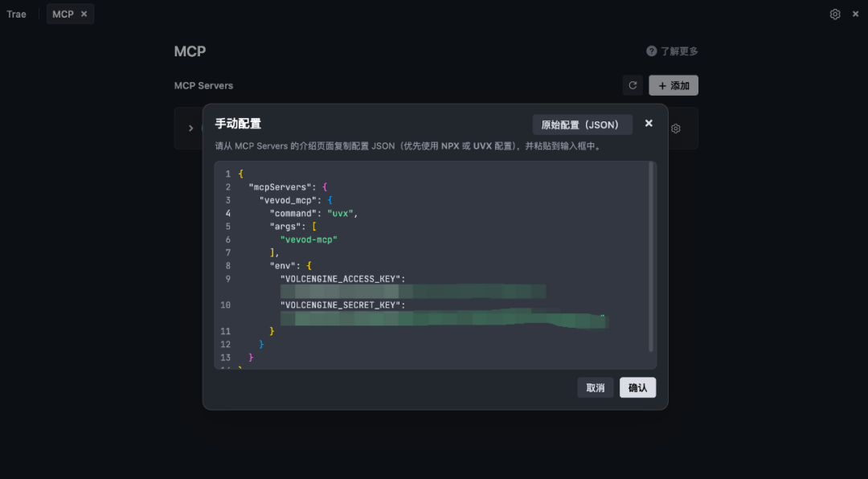Close the MCP tab using its X
The width and height of the screenshot is (868, 479).
(x=84, y=14)
